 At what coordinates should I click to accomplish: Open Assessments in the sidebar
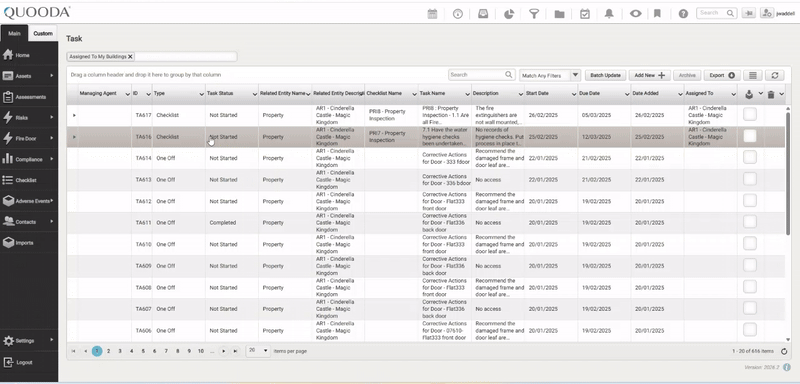29,97
